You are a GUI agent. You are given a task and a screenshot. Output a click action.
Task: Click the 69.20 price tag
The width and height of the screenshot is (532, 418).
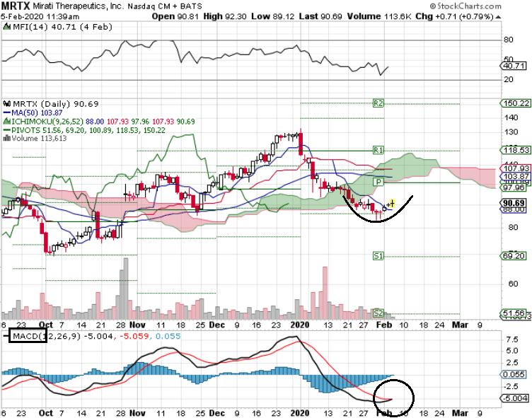coord(514,255)
